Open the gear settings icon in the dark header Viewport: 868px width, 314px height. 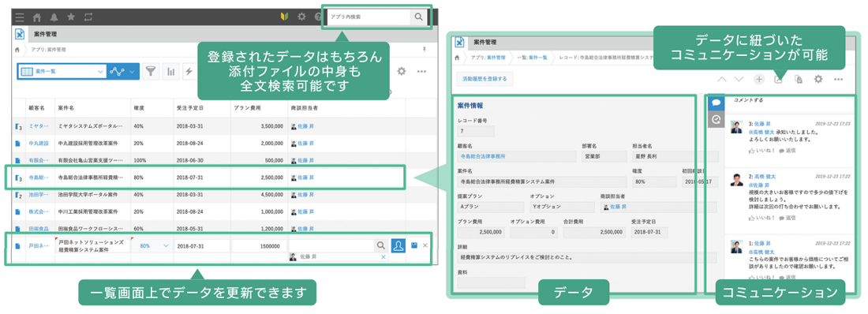(301, 17)
